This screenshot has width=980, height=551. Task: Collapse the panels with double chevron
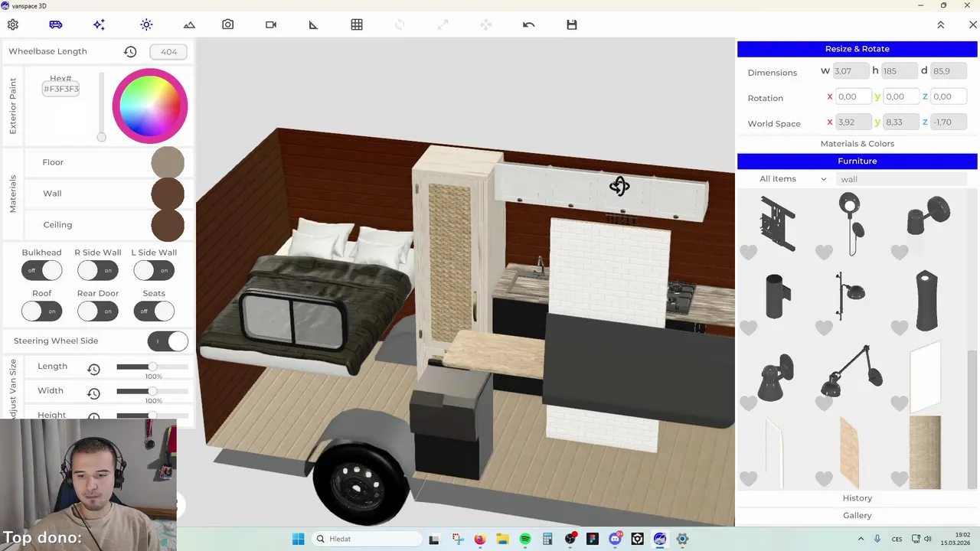coord(941,24)
